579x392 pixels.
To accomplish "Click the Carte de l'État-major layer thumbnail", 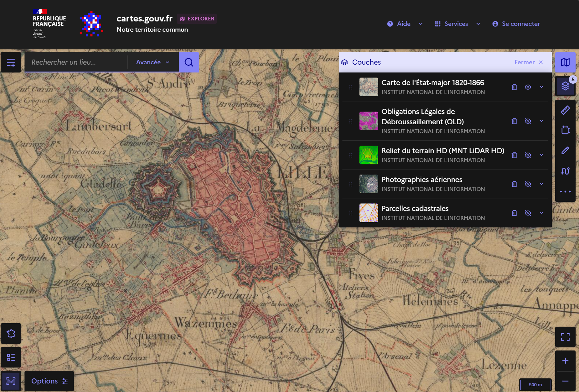I will click(369, 87).
